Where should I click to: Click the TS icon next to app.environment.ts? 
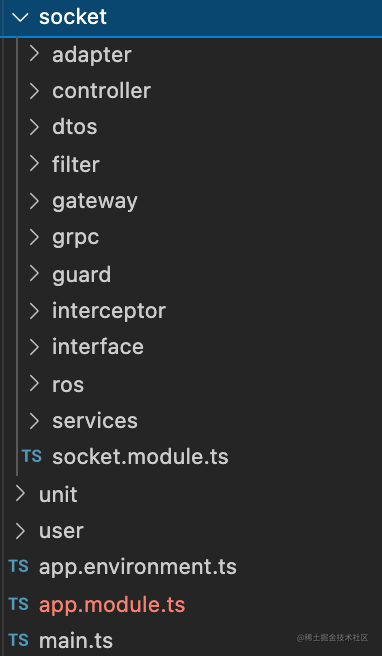pos(18,566)
